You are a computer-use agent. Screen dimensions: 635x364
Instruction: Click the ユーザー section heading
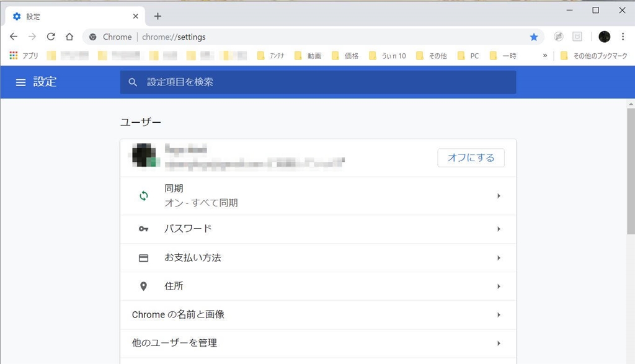(x=141, y=122)
